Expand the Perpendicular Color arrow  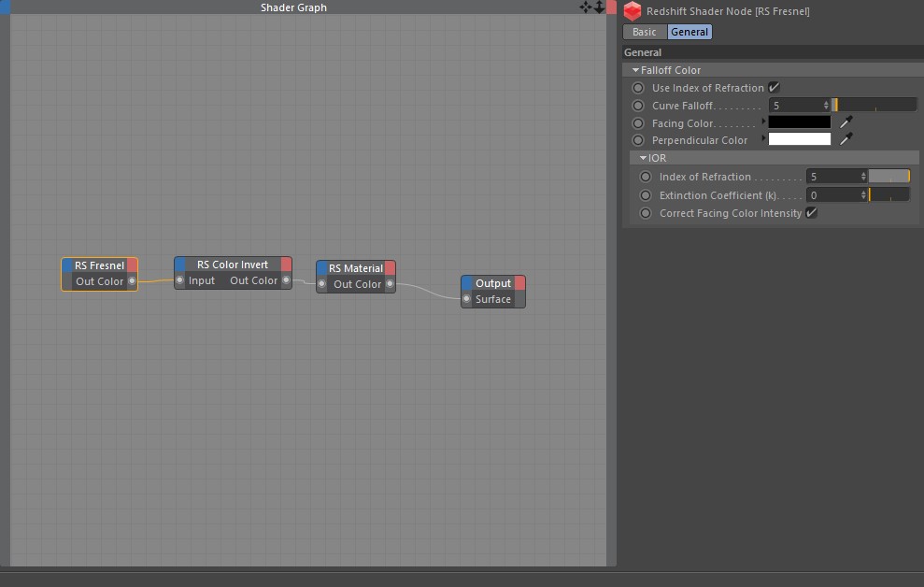point(763,138)
